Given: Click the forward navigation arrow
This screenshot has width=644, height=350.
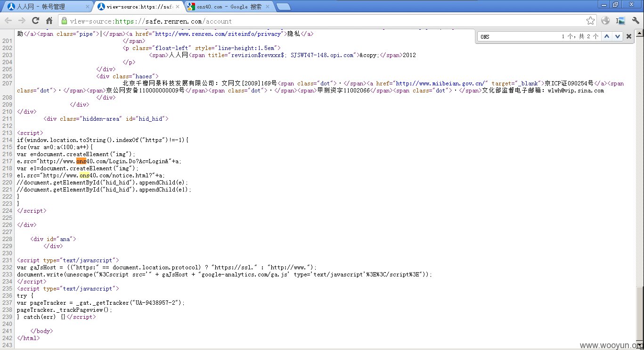Looking at the screenshot, I should pos(22,21).
